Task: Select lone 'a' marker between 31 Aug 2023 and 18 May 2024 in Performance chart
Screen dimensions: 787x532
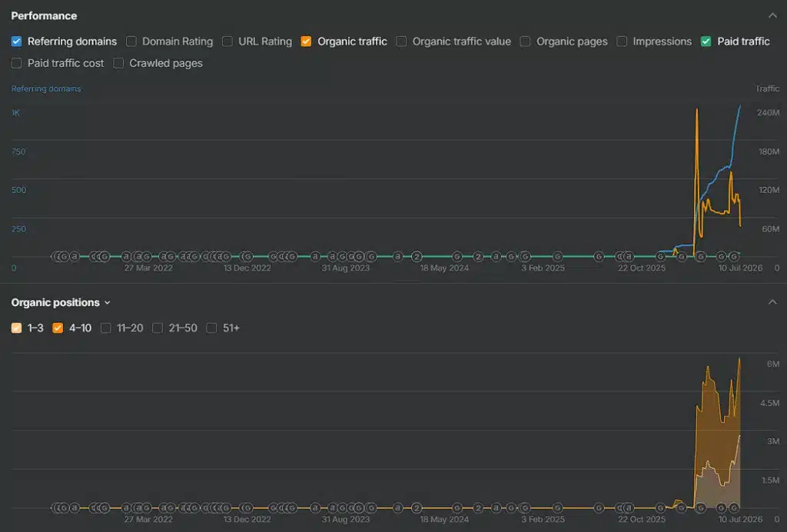Action: click(x=397, y=257)
